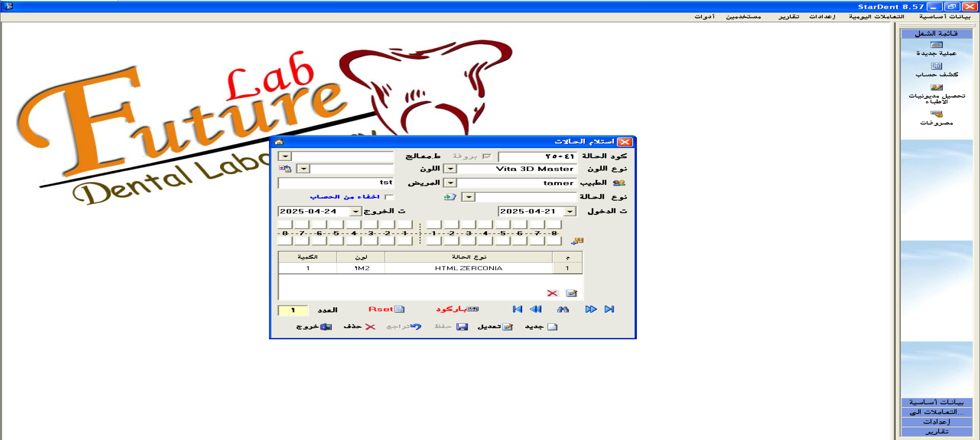Image resolution: width=980 pixels, height=440 pixels.
Task: Go to the last record arrow
Action: coord(609,309)
